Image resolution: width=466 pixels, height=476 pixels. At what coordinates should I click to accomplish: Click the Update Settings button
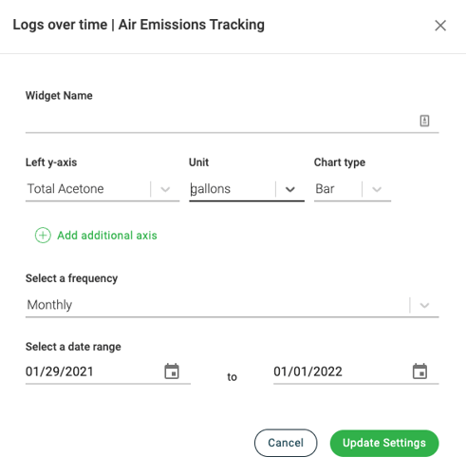384,443
